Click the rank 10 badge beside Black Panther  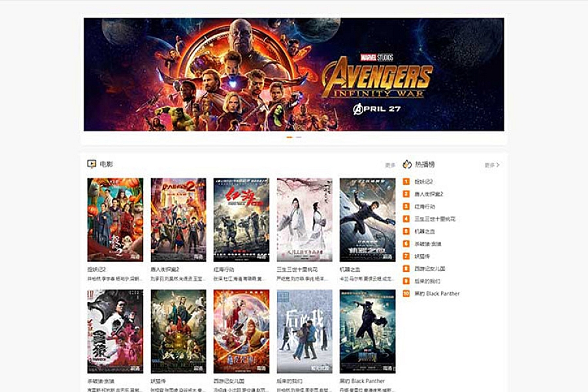click(406, 293)
